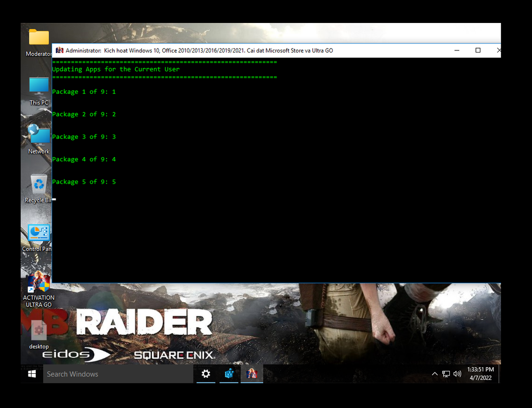Open the Moderator folder on desktop

pyautogui.click(x=39, y=42)
